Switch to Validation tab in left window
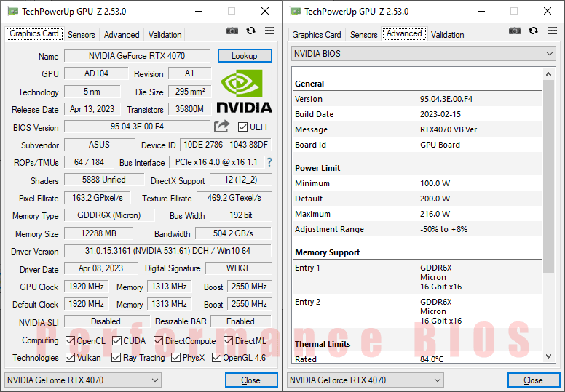Image resolution: width=565 pixels, height=392 pixels. click(165, 35)
